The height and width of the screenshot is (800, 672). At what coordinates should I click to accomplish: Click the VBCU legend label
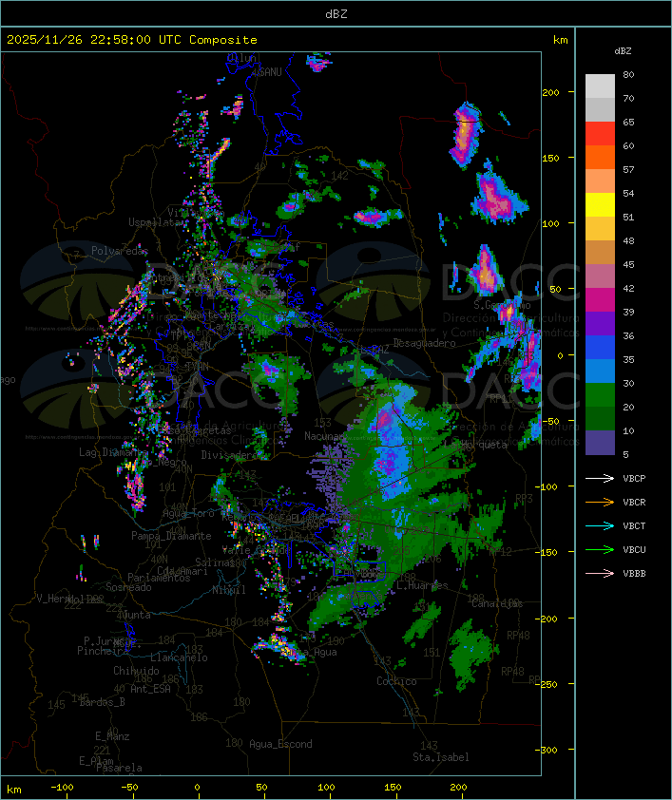(634, 549)
